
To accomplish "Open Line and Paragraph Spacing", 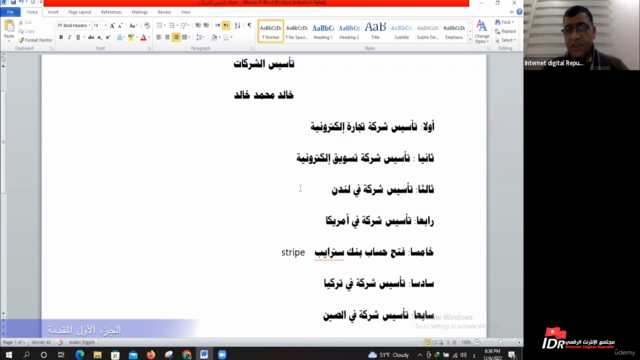I will click(x=199, y=37).
